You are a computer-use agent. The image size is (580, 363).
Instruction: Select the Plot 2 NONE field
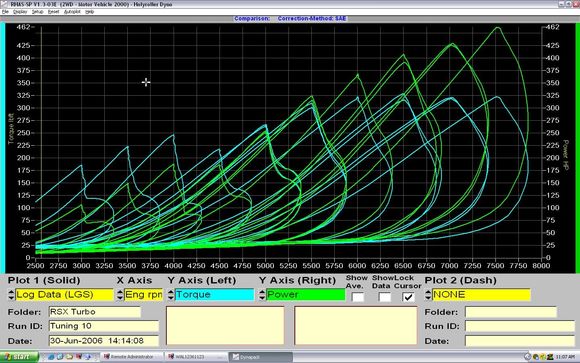pos(481,295)
